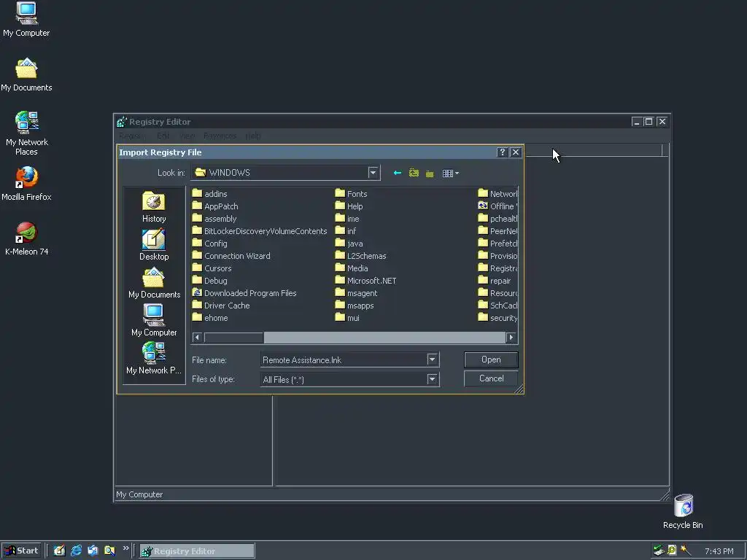Viewport: 747px width, 560px height.
Task: Open K-Meleon 74 desktop shortcut
Action: pyautogui.click(x=26, y=238)
